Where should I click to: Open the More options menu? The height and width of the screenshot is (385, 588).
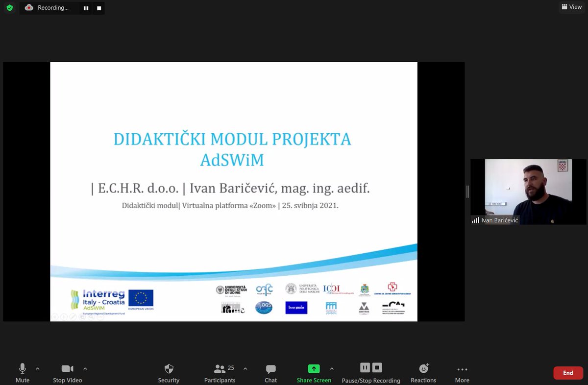[x=462, y=373]
